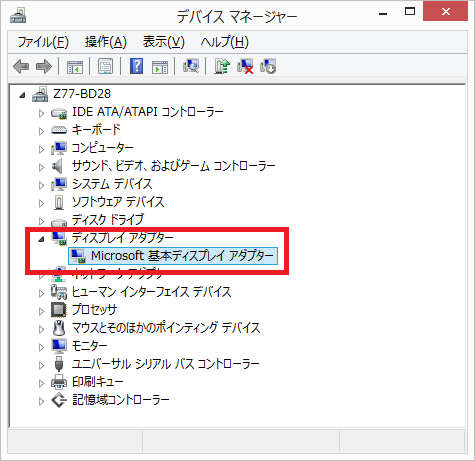Open the ヘルプ(H) menu
The height and width of the screenshot is (461, 475).
tap(225, 42)
